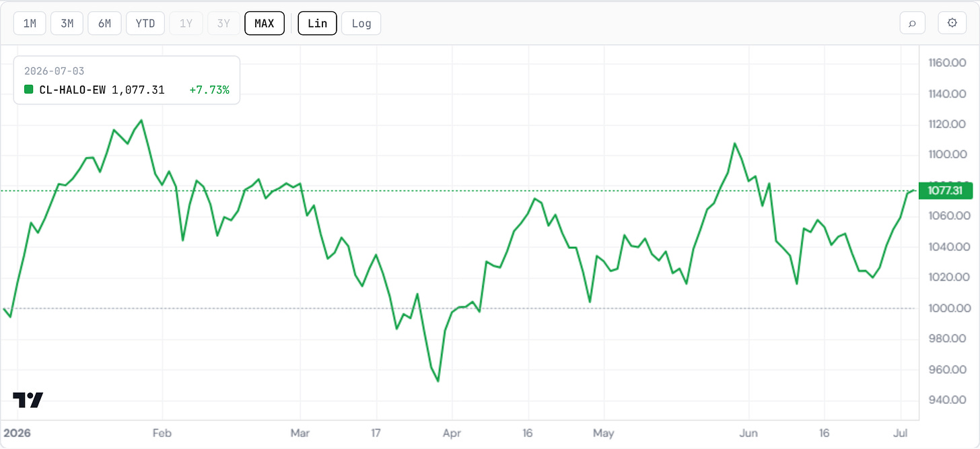This screenshot has width=980, height=449.
Task: Switch scale to Lin
Action: coord(317,24)
